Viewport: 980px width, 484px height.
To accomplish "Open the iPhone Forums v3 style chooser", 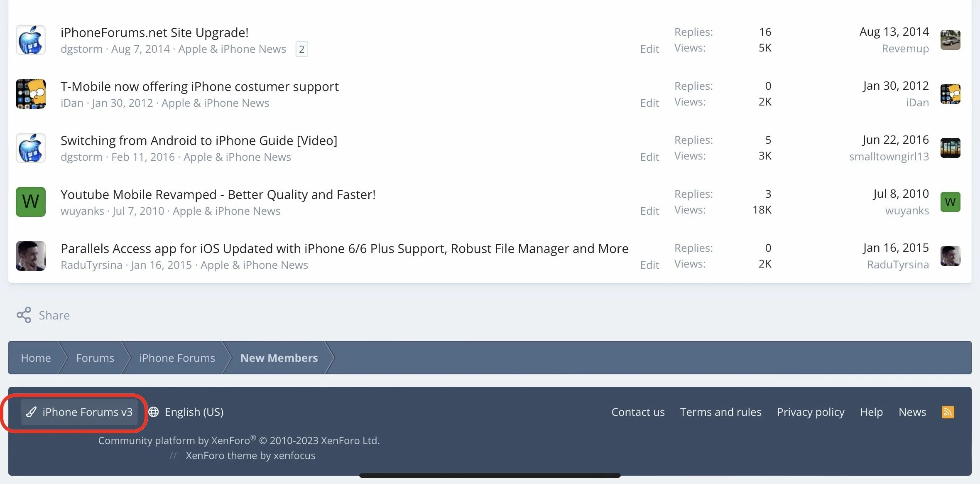I will [x=79, y=412].
